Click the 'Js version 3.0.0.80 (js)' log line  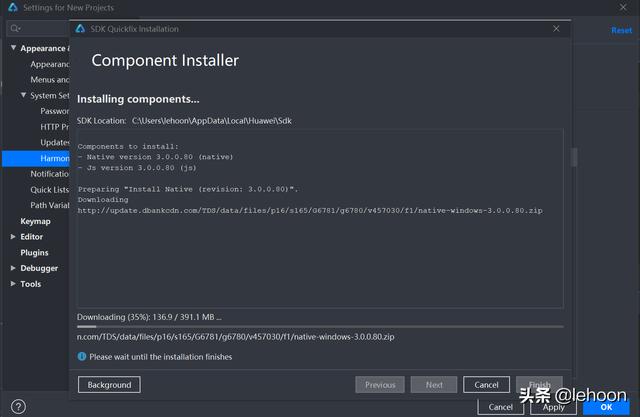[137, 168]
